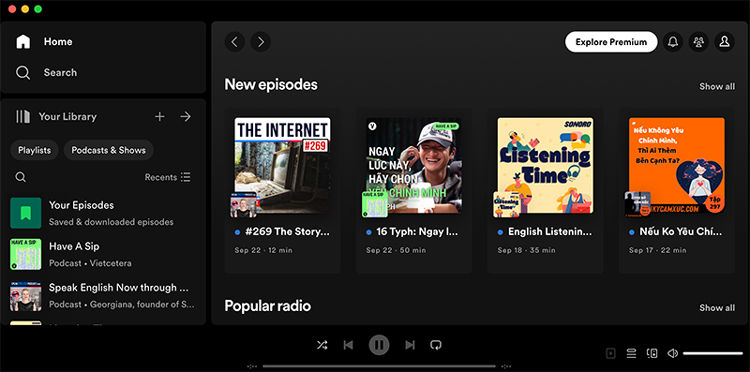Filter library by Playlists chip

pos(34,150)
